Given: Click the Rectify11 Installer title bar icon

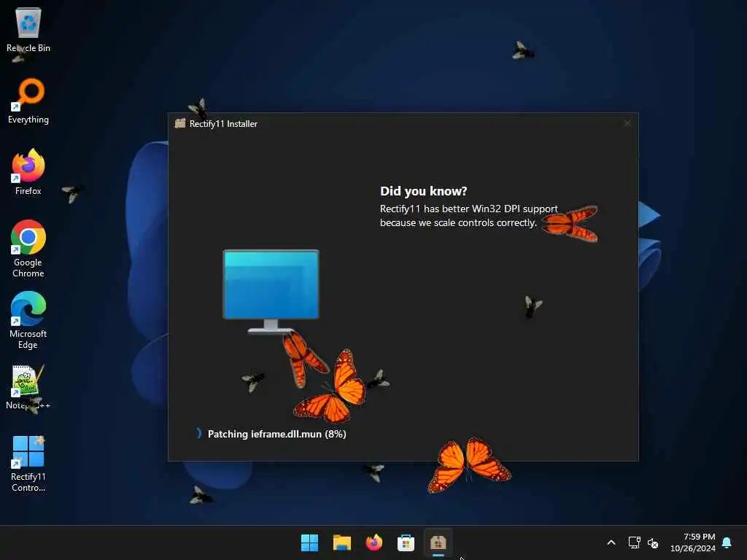Looking at the screenshot, I should (180, 123).
